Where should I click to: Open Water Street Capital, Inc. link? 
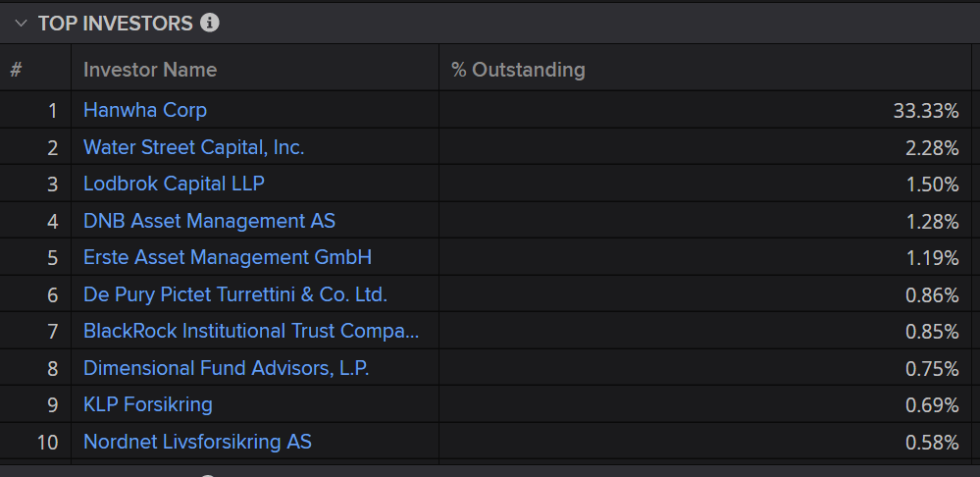click(193, 147)
